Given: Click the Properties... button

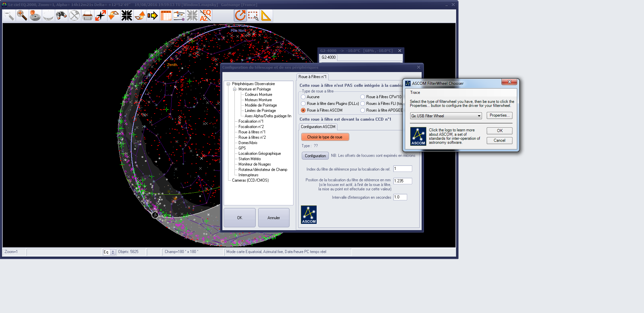Looking at the screenshot, I should [499, 116].
